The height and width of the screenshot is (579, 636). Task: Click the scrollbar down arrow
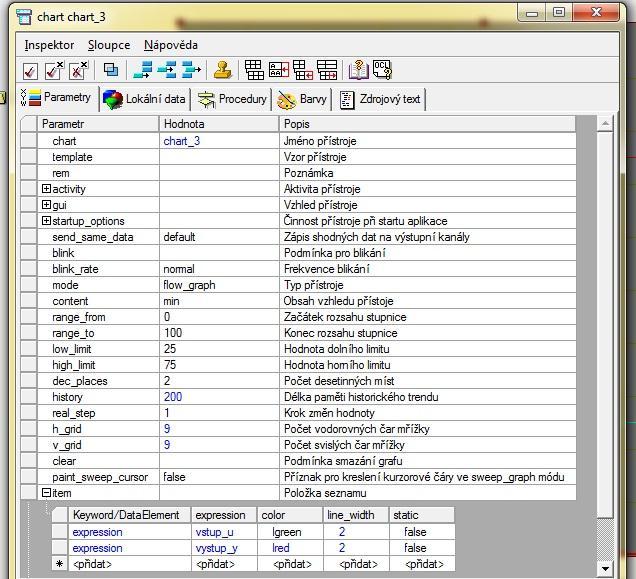[x=605, y=568]
